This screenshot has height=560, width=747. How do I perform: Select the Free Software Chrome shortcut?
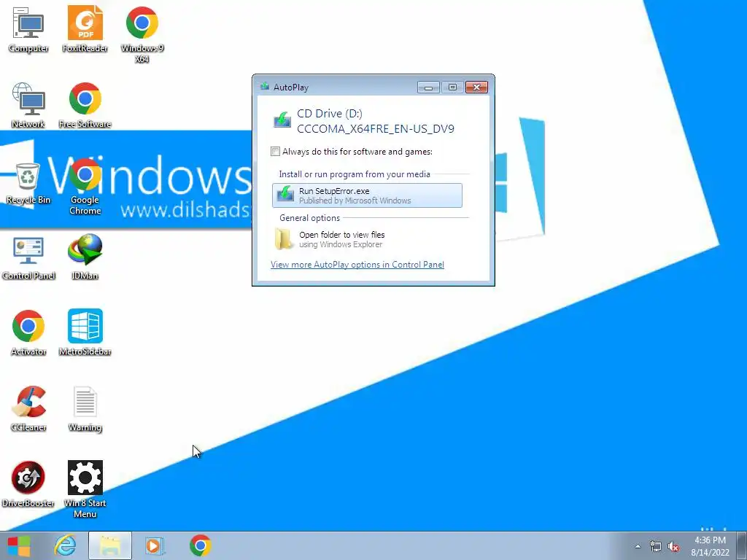click(85, 106)
